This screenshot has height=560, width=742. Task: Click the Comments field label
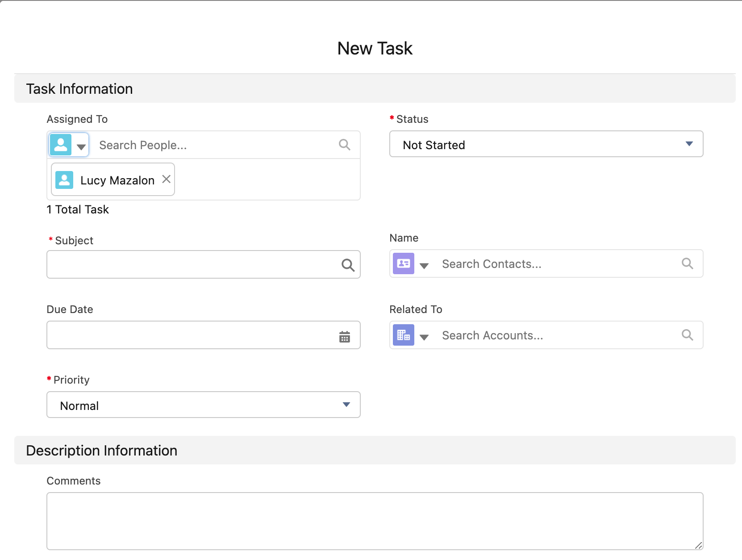tap(74, 481)
